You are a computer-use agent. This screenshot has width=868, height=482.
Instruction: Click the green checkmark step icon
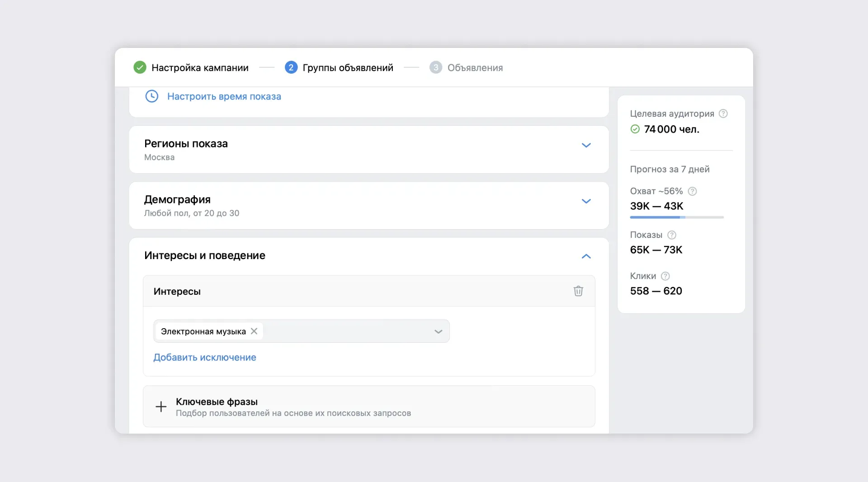coord(140,68)
